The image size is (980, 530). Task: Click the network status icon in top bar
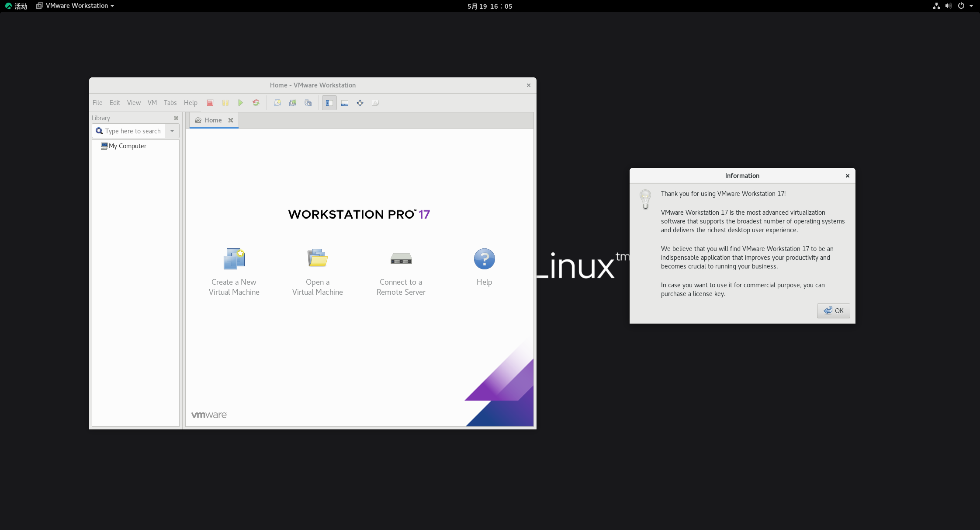(936, 6)
